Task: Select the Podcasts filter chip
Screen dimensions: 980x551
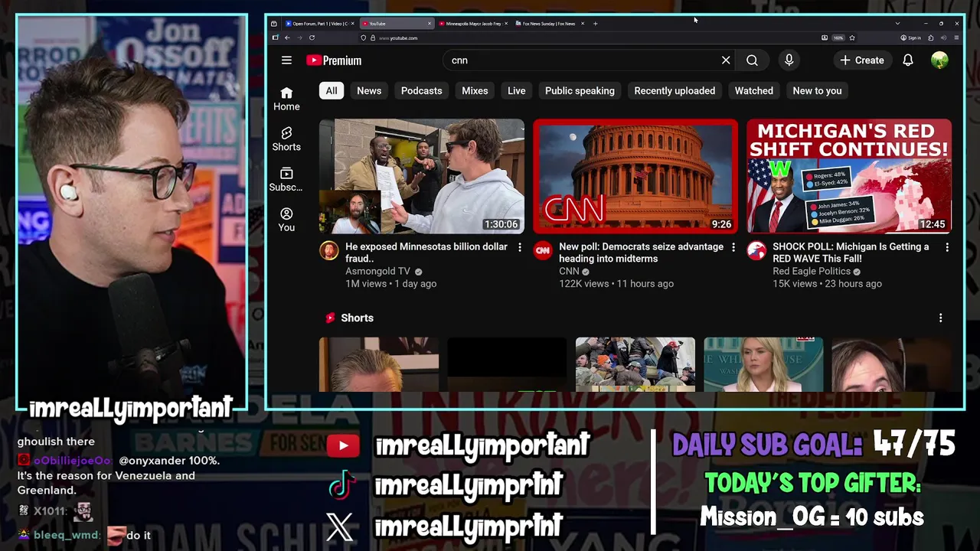Action: [422, 90]
